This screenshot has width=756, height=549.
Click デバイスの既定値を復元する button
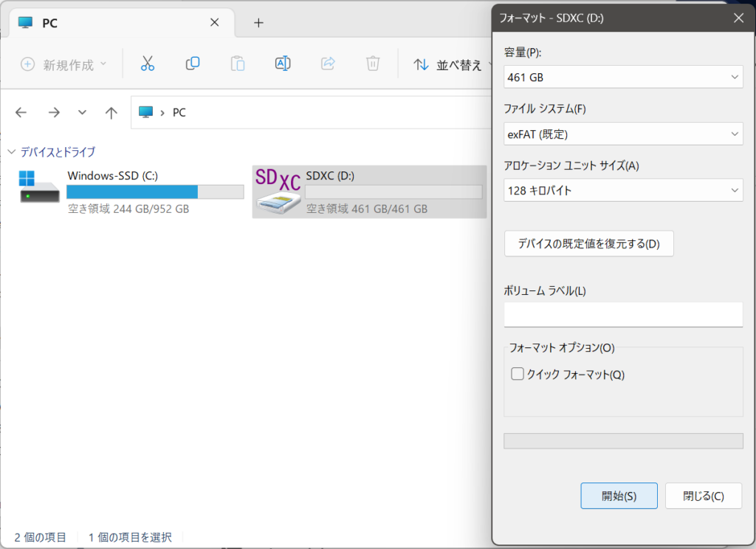[x=588, y=244]
